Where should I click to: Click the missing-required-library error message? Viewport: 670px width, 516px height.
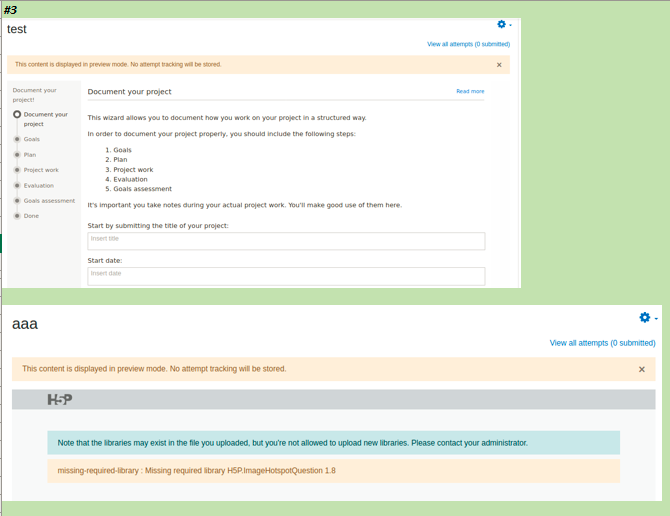tap(333, 471)
